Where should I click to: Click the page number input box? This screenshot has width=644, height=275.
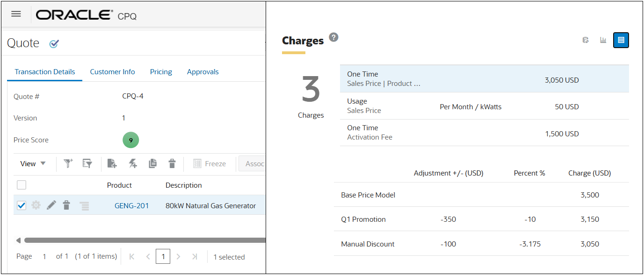[163, 256]
